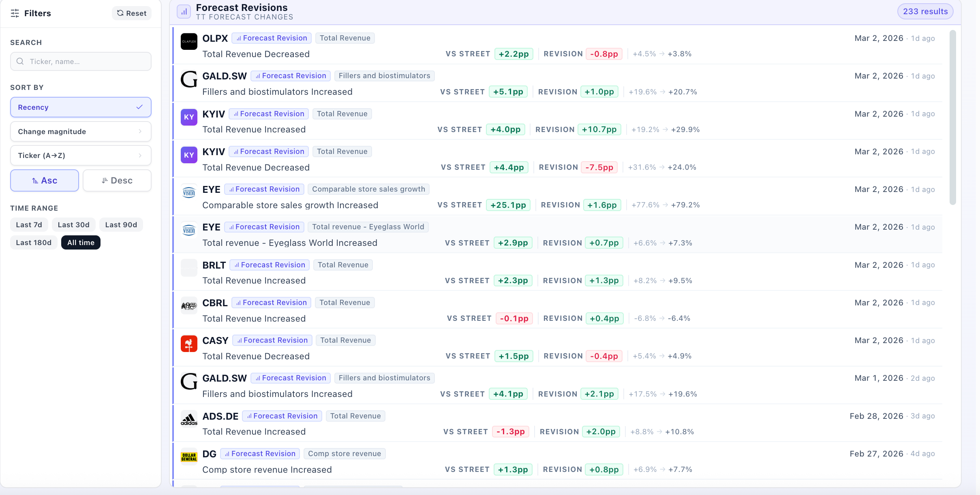Click the Dollar General DG logo
This screenshot has height=495, width=980.
click(x=189, y=457)
